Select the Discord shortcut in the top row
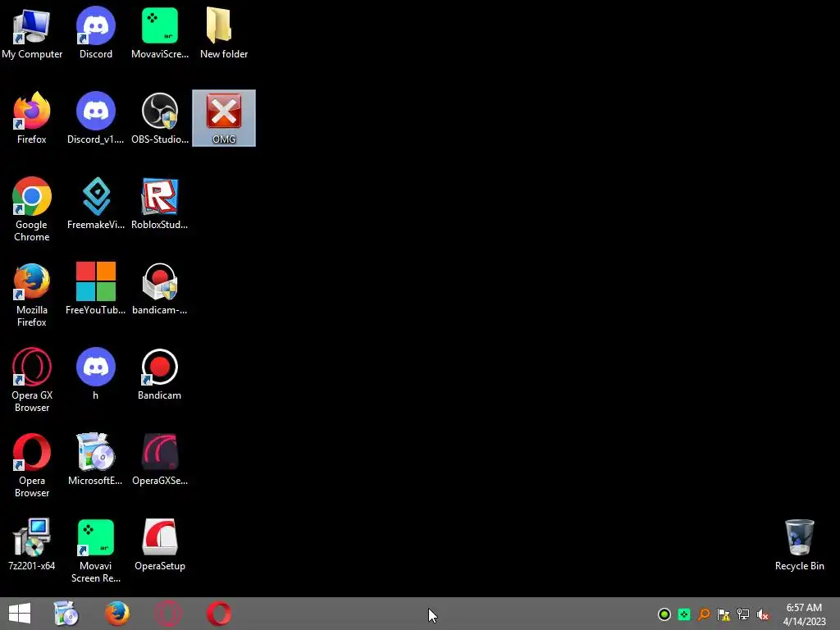The image size is (840, 630). click(96, 33)
